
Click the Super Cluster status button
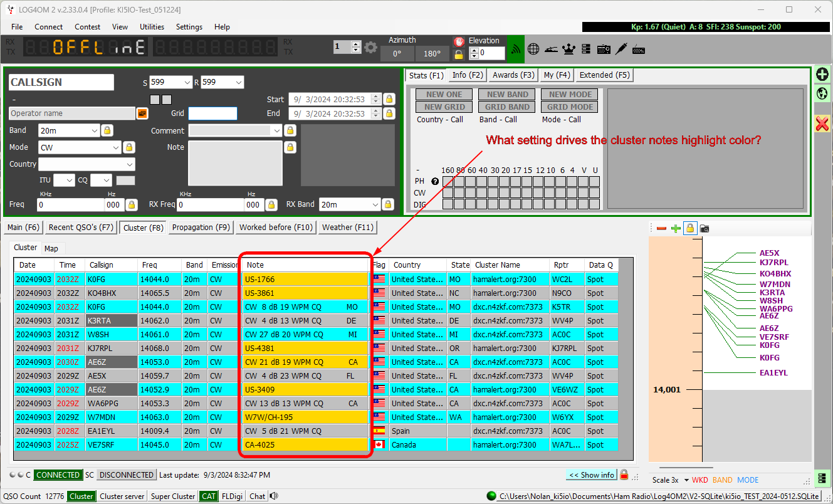174,496
